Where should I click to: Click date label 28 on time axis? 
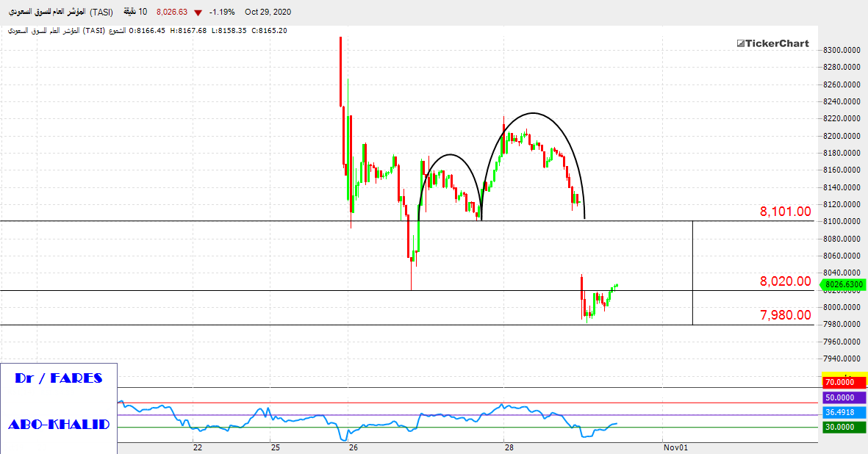tap(508, 448)
